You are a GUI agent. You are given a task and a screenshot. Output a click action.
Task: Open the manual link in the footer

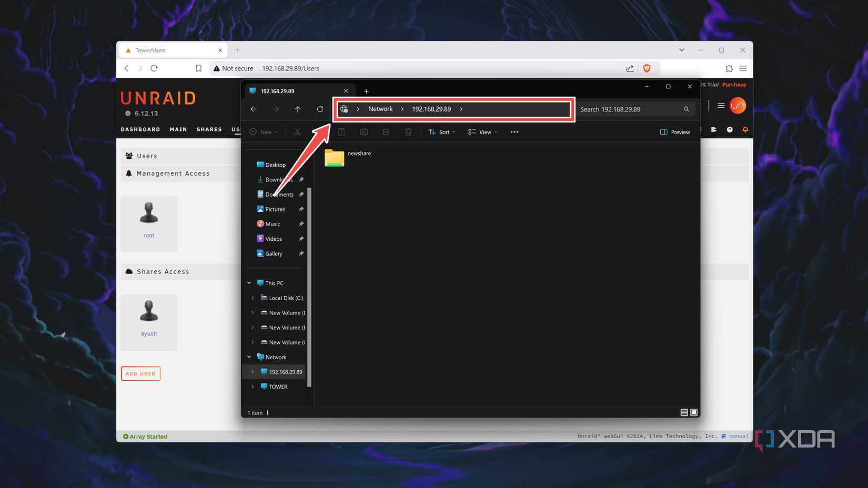click(738, 436)
